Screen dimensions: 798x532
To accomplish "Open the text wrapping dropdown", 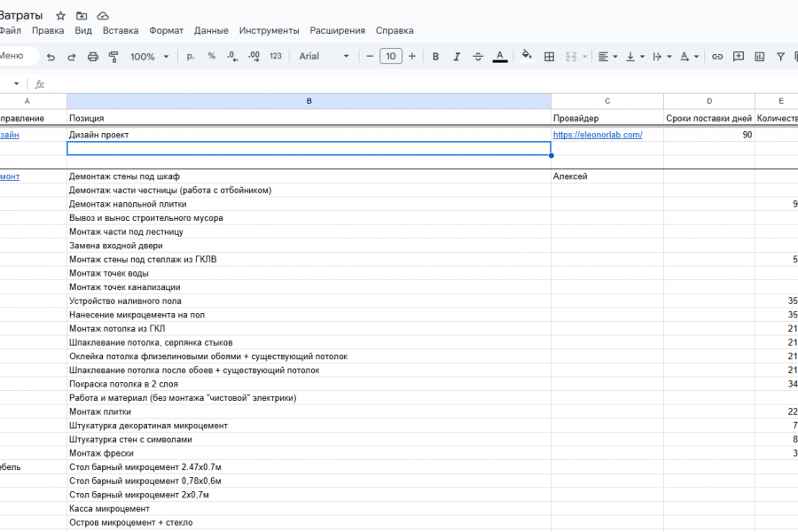I will pos(662,57).
